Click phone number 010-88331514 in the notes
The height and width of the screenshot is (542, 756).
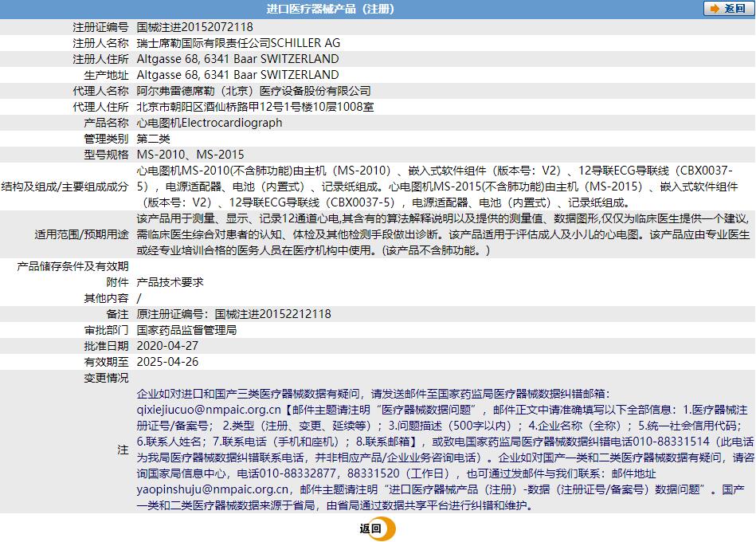(x=671, y=442)
